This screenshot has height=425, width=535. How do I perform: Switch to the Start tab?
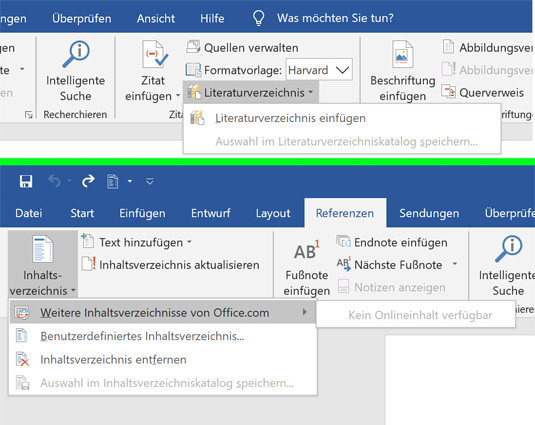[x=82, y=213]
